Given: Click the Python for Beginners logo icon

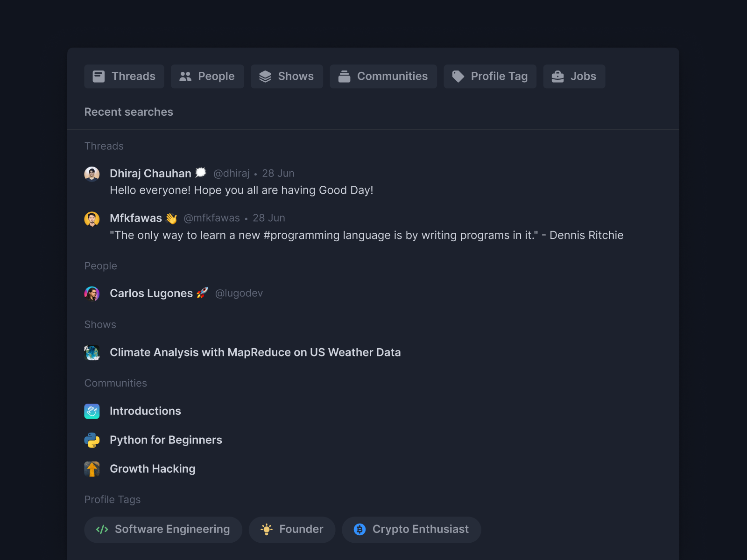Looking at the screenshot, I should (x=92, y=440).
